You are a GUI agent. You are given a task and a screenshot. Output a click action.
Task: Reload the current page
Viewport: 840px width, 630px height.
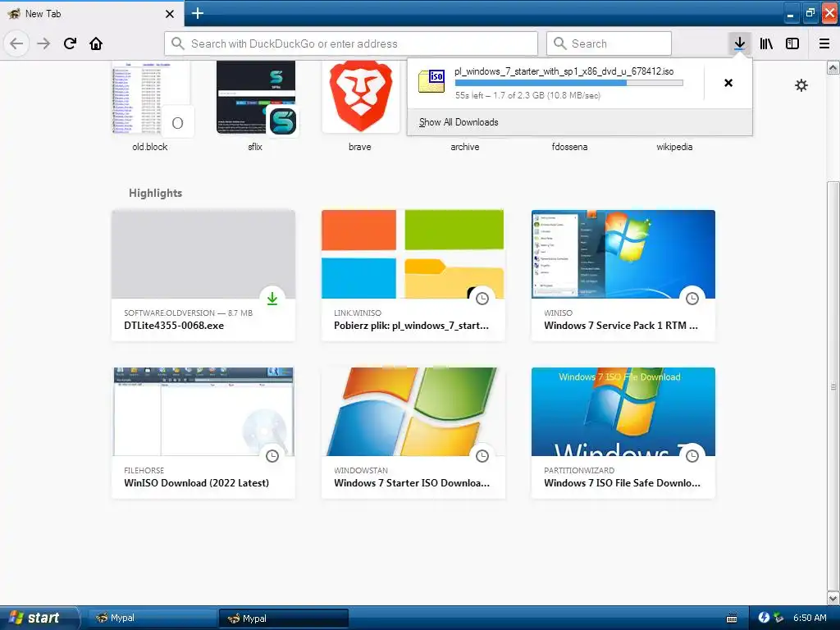point(70,43)
